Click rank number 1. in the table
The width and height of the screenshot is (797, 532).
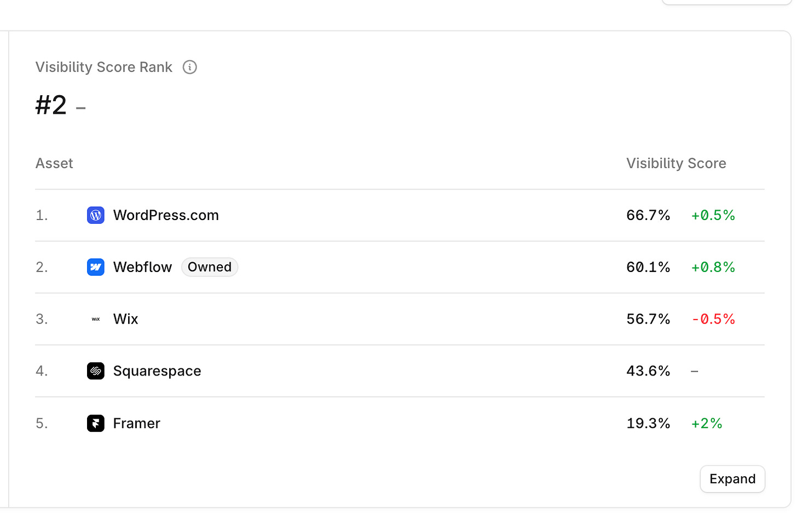coord(42,215)
